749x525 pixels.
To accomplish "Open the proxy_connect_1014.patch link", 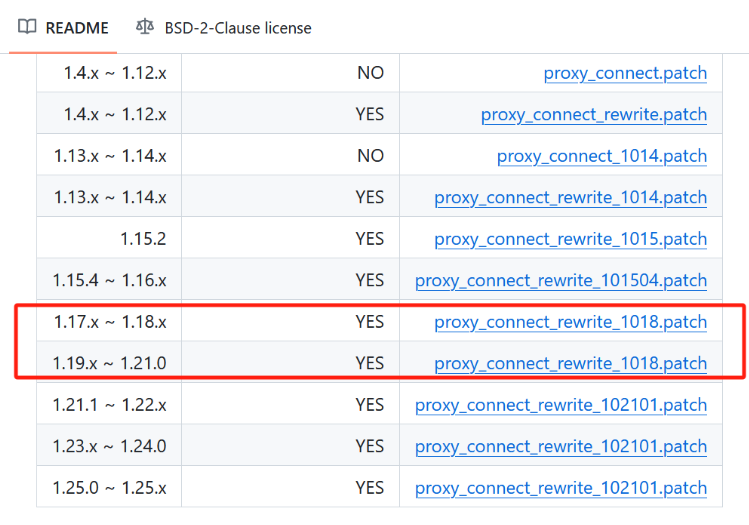I will 602,156.
